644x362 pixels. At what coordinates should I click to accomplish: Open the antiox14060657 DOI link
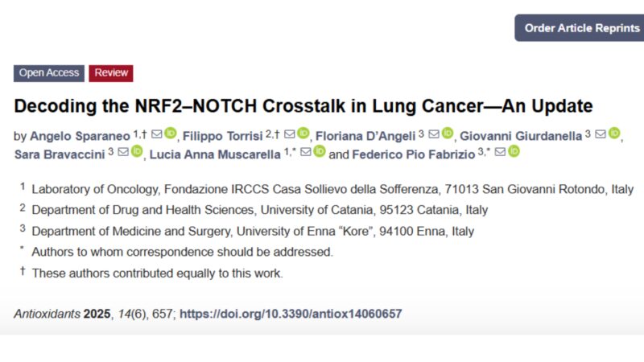click(x=291, y=314)
